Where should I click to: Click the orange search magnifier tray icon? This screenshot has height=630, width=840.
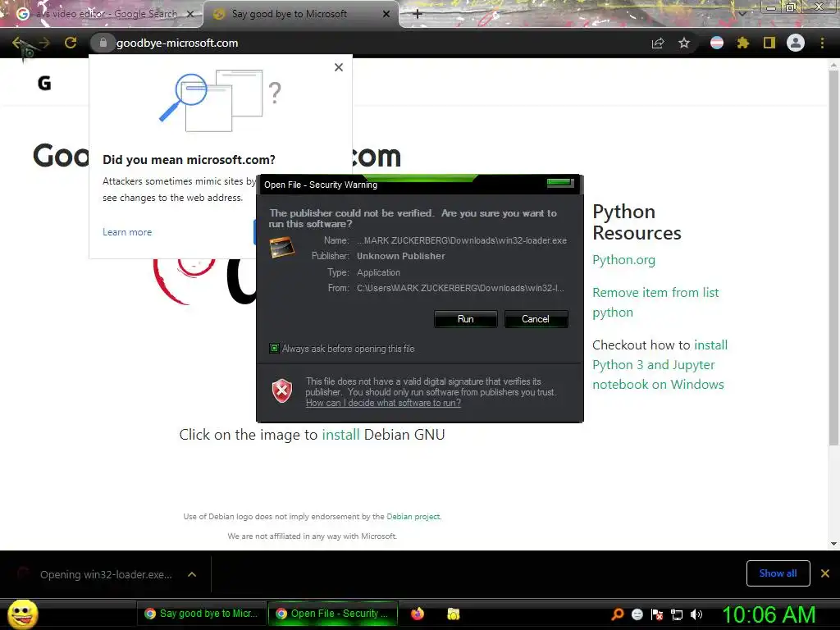click(618, 614)
